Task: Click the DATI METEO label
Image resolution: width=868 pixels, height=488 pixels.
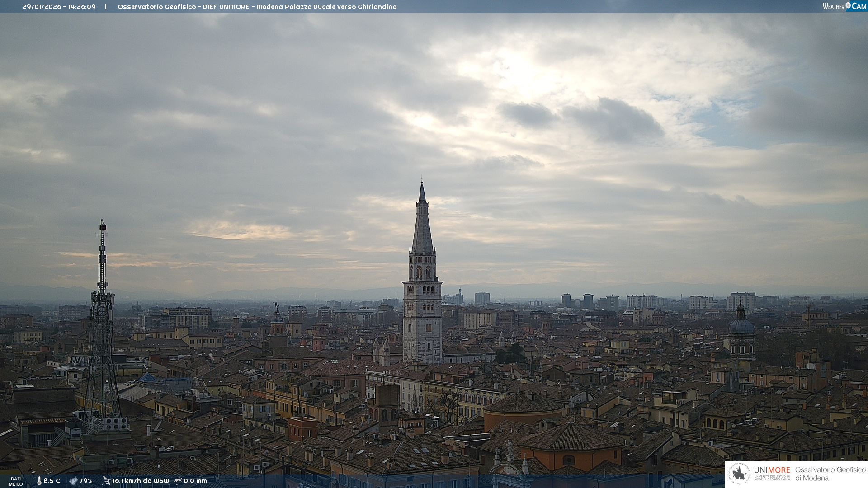Action: (16, 481)
